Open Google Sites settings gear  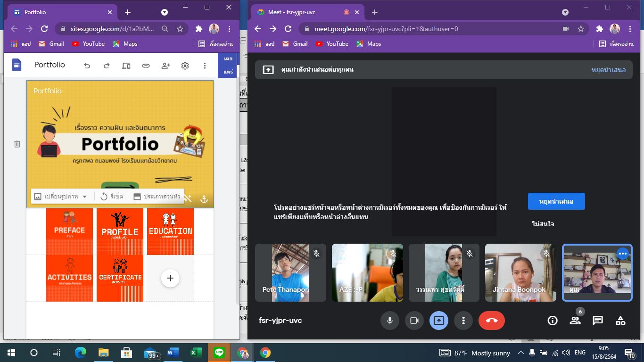[185, 66]
